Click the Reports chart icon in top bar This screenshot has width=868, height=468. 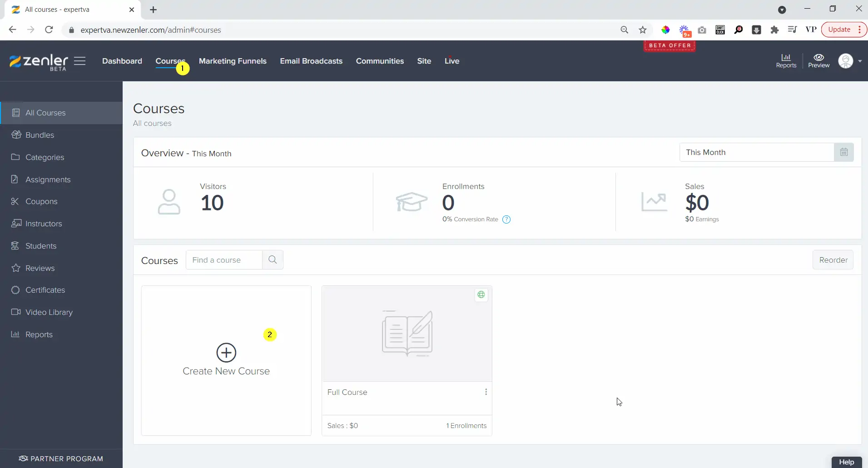click(785, 58)
